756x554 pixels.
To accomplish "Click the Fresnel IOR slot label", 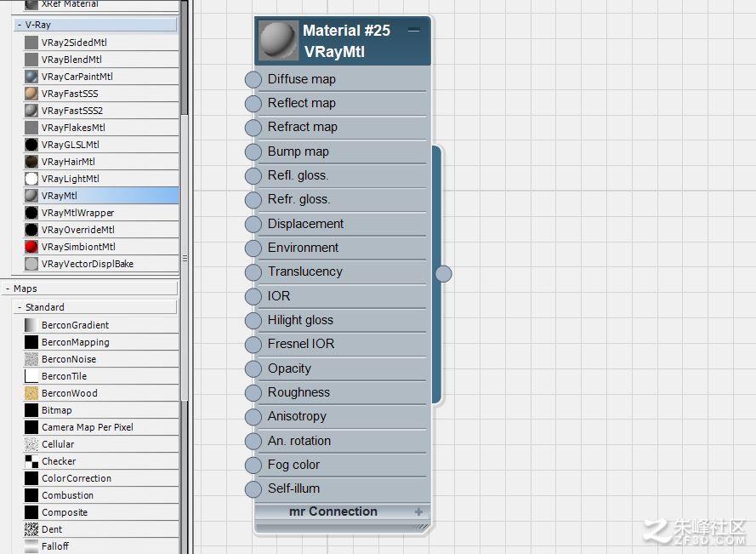I will pyautogui.click(x=301, y=344).
